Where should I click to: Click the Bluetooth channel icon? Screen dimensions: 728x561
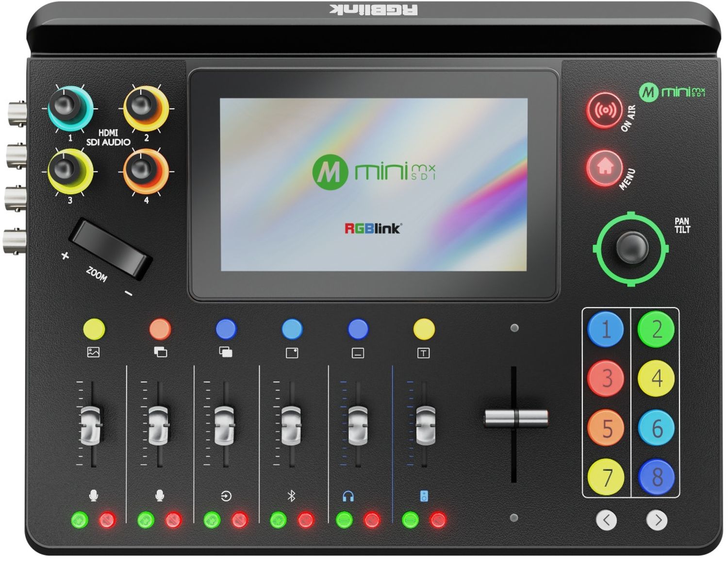click(x=291, y=496)
